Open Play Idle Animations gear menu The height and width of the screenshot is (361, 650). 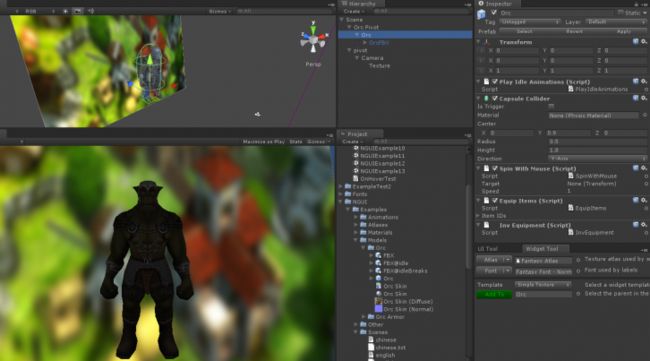click(644, 82)
